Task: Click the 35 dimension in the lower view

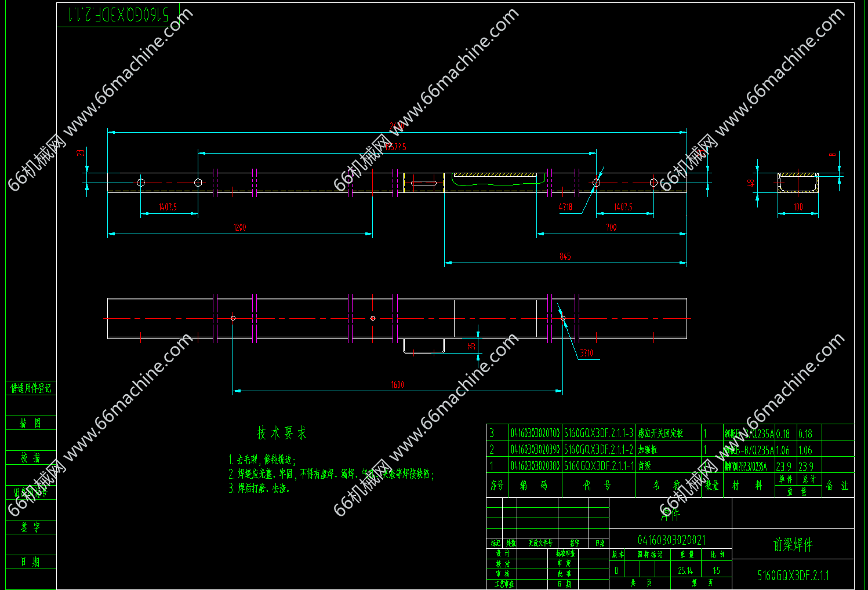Action: tap(471, 346)
